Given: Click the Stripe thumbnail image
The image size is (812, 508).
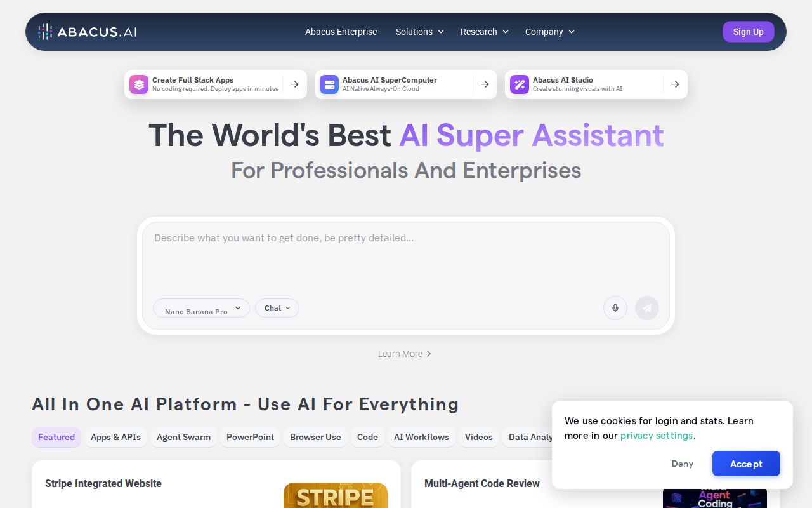Looking at the screenshot, I should (x=336, y=495).
